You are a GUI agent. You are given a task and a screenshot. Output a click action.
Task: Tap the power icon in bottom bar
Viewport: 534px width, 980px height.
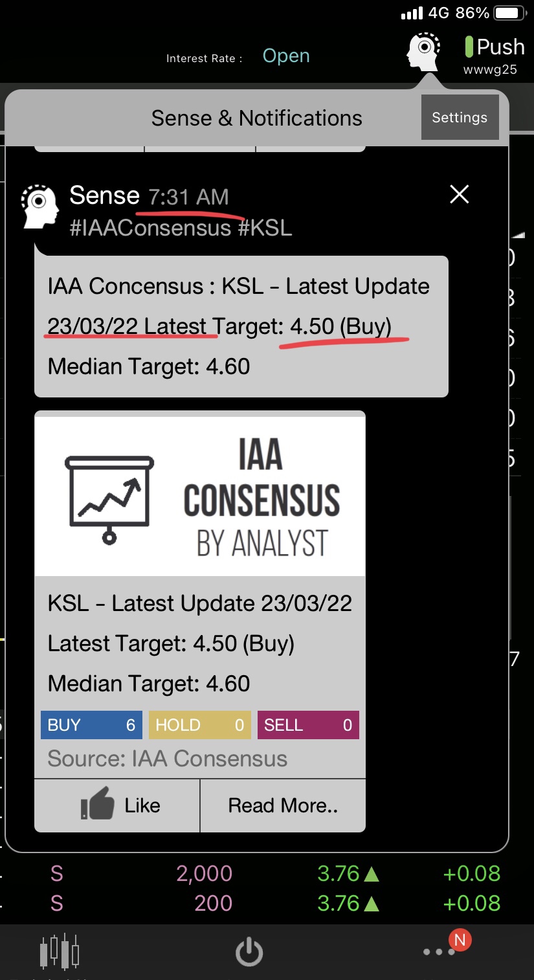[249, 953]
